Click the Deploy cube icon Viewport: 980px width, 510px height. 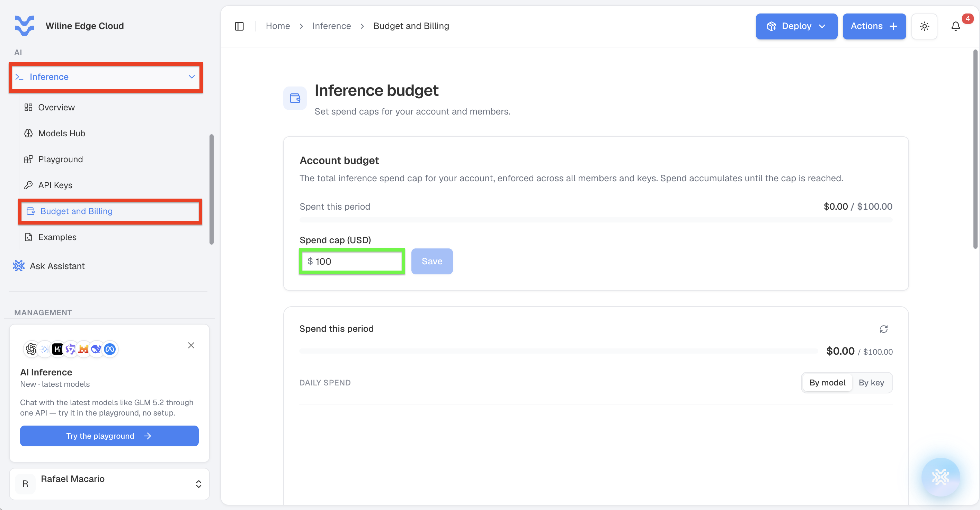click(772, 26)
